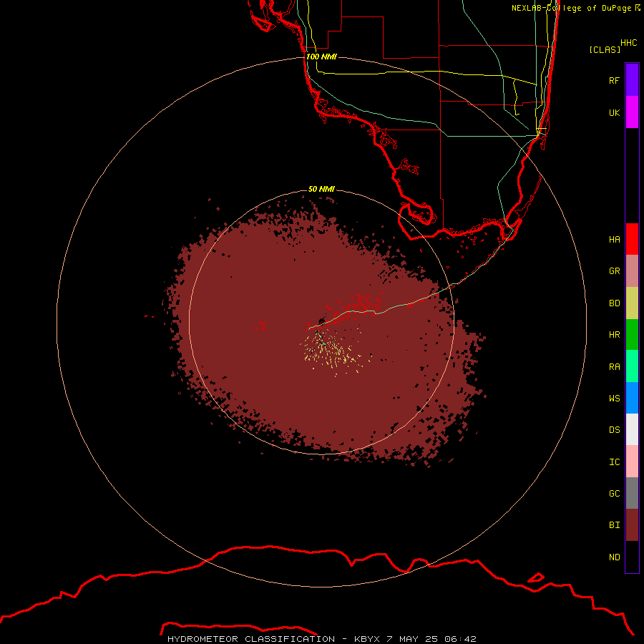The width and height of the screenshot is (644, 644).
Task: Click the DS white legend swatch
Action: [x=632, y=429]
